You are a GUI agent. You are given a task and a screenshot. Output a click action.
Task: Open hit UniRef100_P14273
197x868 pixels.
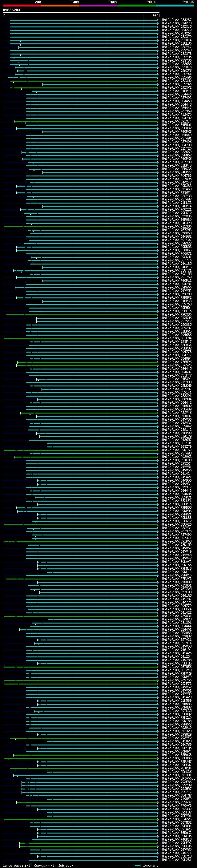tap(177, 23)
